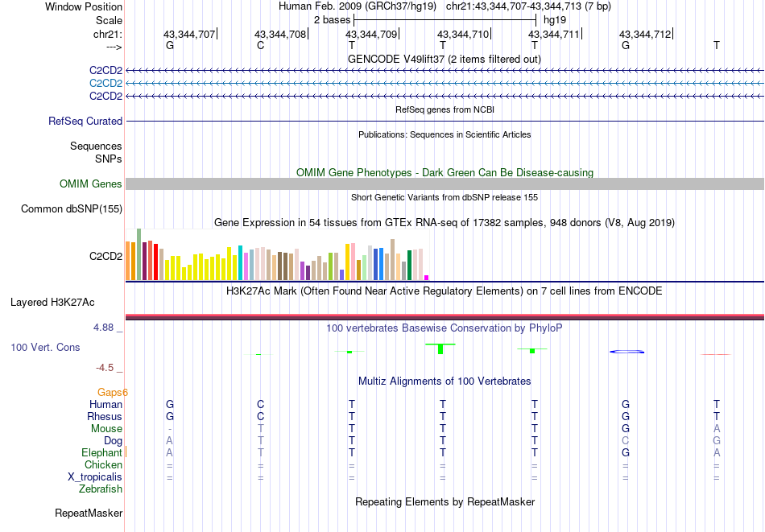Screen dimensions: 765x532
Task: Click the 4.88 conservation scale value
Action: coord(103,328)
